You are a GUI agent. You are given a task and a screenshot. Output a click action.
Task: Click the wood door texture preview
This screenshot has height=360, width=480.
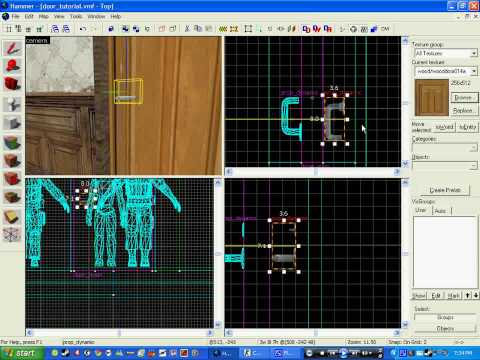[432, 97]
